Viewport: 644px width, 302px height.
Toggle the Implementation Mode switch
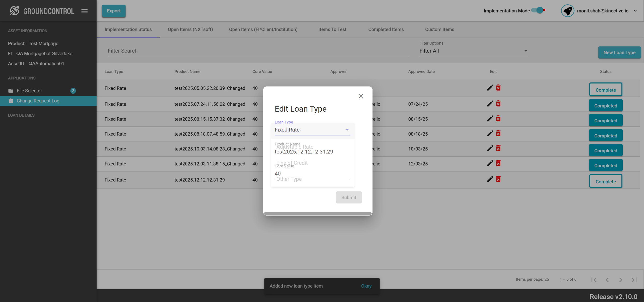539,11
